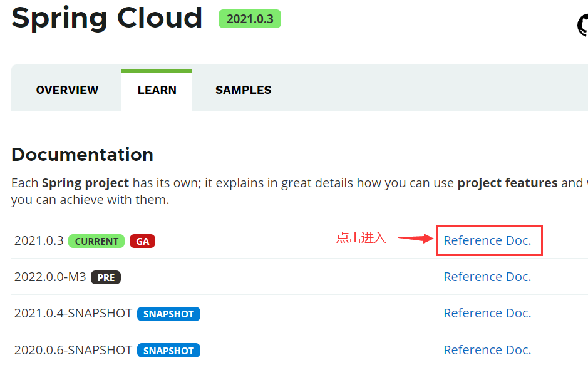Select the LEARN tab
Screen dimensions: 588x365
pyautogui.click(x=157, y=90)
